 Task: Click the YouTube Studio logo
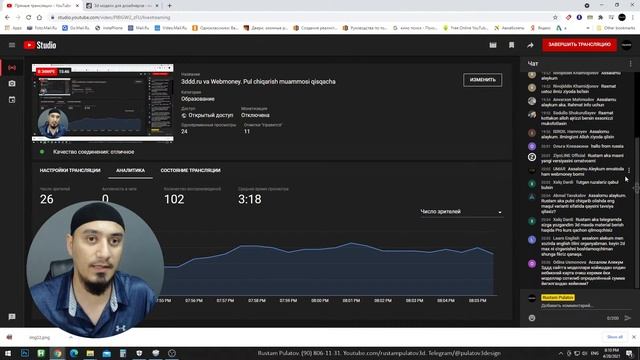pyautogui.click(x=40, y=45)
